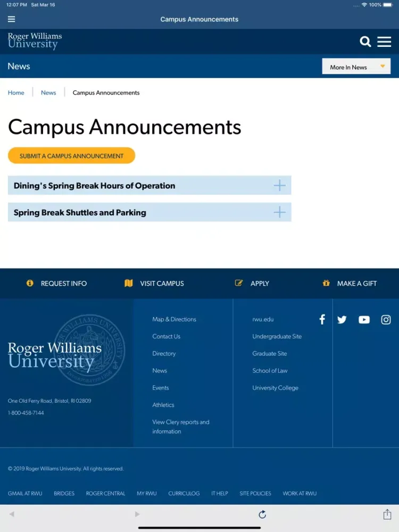Click the Visit Campus map icon

coord(129,283)
